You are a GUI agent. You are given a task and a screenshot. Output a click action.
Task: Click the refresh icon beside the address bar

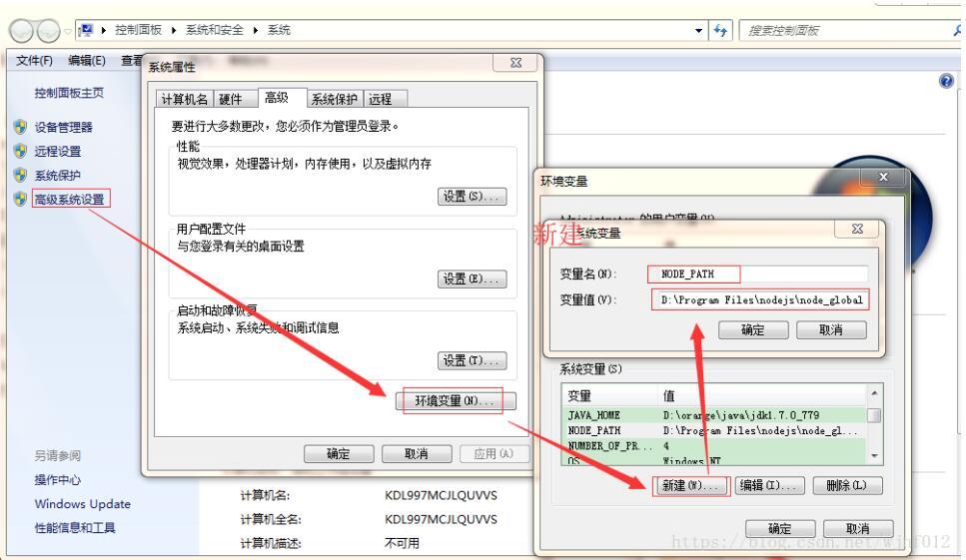(x=720, y=30)
